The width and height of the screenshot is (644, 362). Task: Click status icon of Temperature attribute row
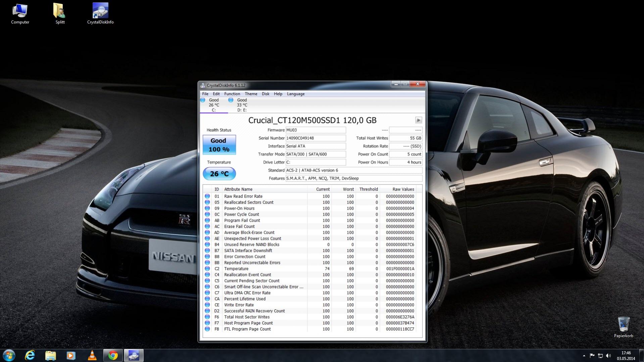pos(207,269)
